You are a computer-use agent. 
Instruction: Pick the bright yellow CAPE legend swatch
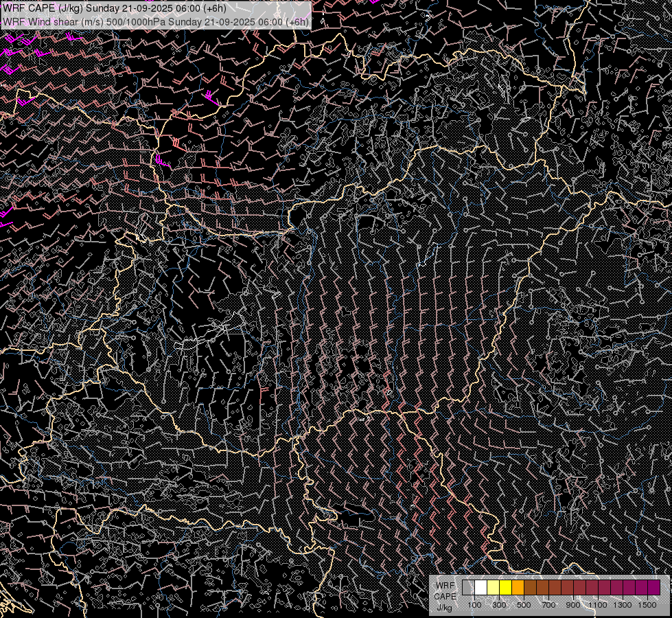point(505,587)
